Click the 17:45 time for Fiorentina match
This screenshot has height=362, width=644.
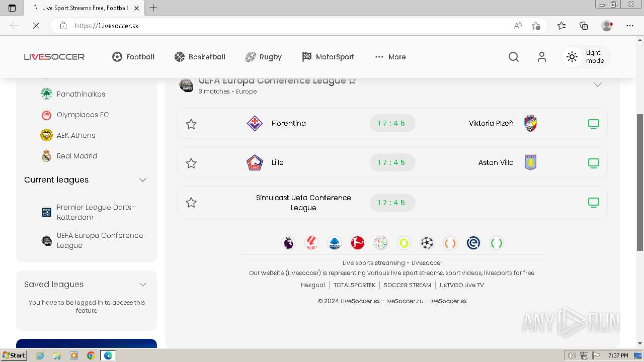pyautogui.click(x=392, y=123)
